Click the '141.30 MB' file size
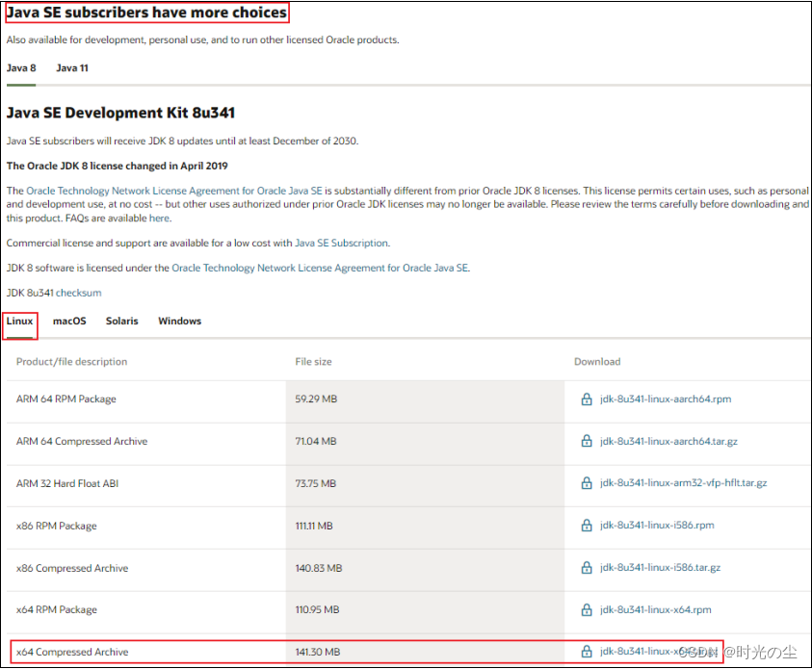812x669 pixels. point(318,652)
